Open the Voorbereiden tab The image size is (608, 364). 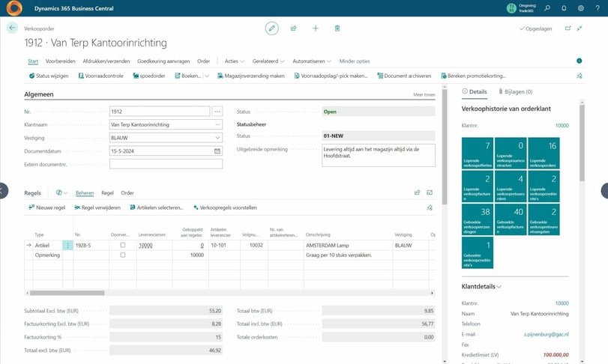click(x=61, y=61)
